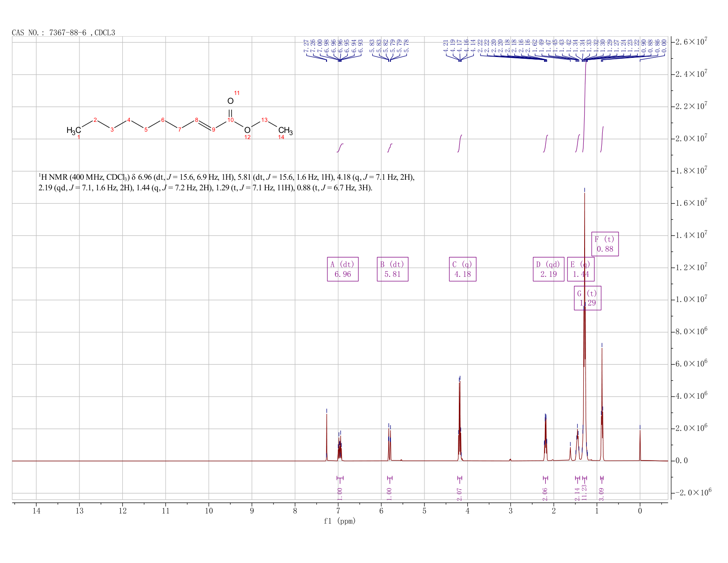Select the F (t) 0.88 multiplet box
The image size is (728, 563).
605,244
